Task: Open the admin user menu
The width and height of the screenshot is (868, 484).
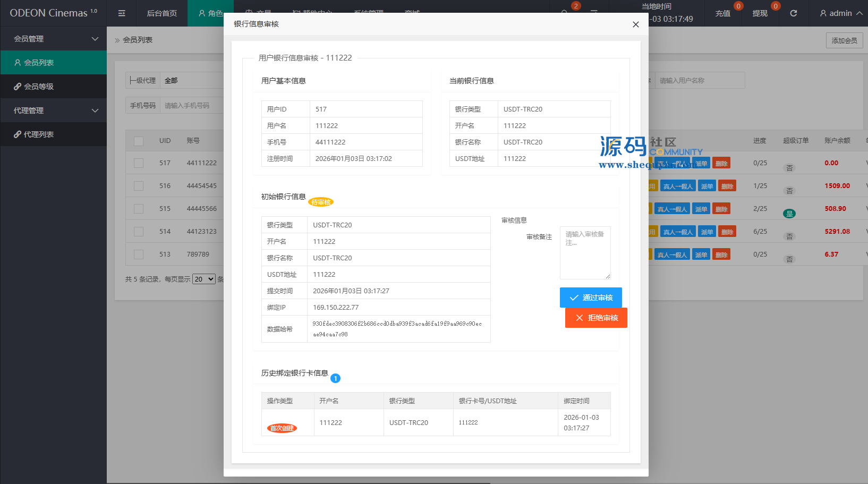Action: click(x=840, y=13)
